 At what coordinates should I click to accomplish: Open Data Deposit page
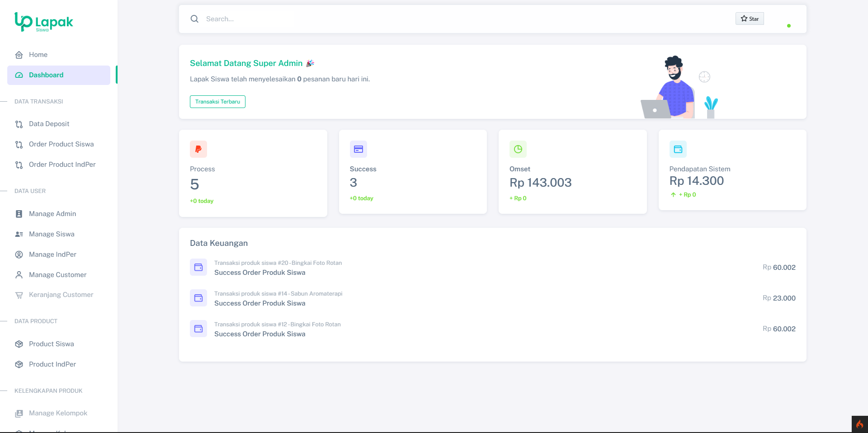49,124
